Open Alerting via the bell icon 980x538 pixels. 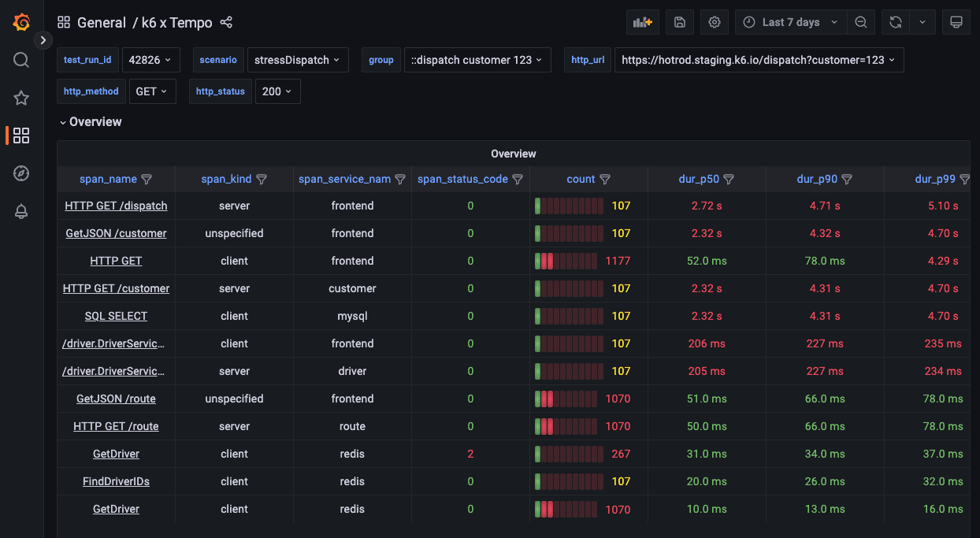[x=20, y=211]
